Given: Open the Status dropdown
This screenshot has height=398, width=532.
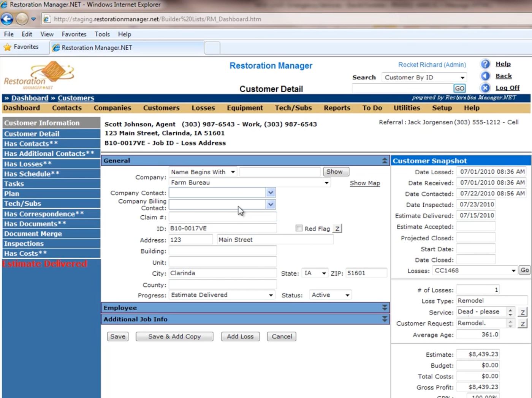Looking at the screenshot, I should point(330,295).
